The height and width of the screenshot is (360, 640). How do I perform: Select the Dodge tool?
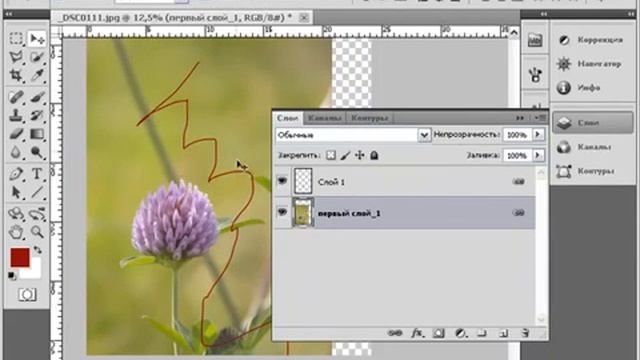pyautogui.click(x=37, y=152)
